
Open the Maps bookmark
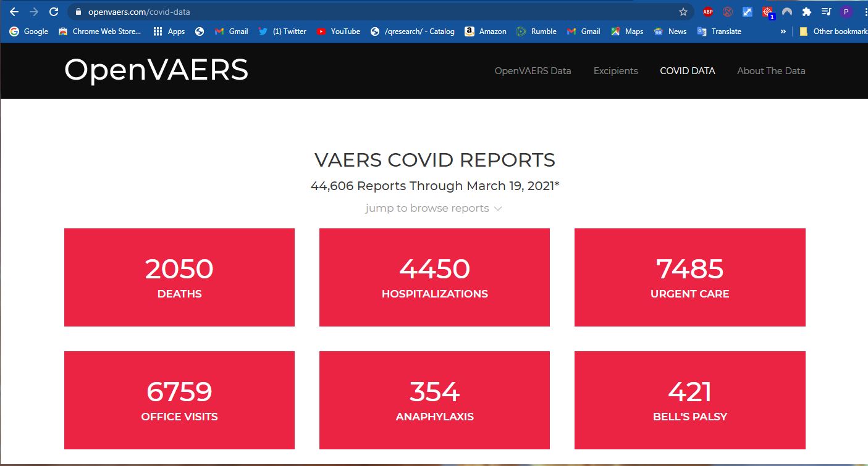627,31
